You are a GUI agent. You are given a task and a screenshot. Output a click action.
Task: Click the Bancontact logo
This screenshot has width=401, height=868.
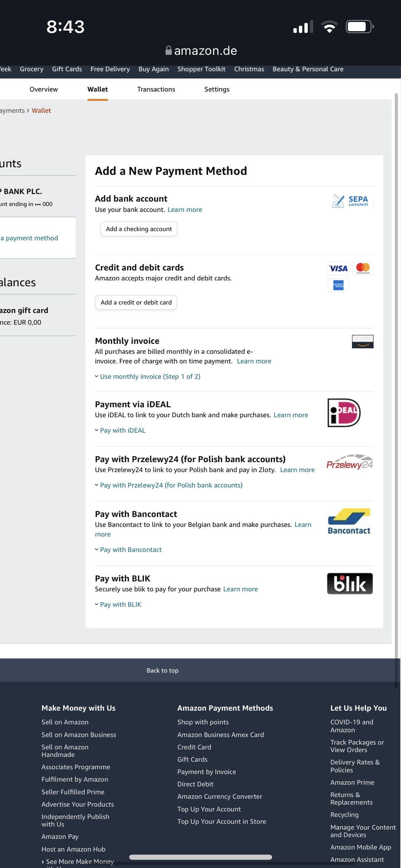coord(349,522)
